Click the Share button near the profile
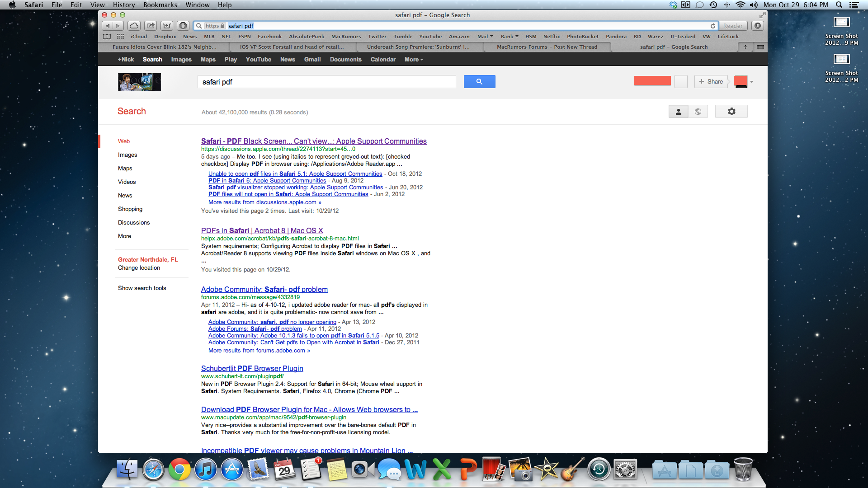 pos(711,82)
